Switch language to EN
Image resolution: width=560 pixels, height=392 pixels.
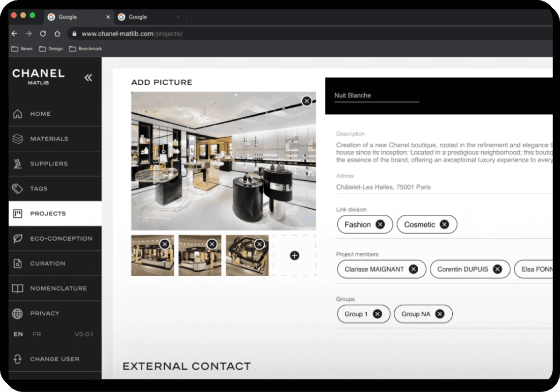point(18,334)
